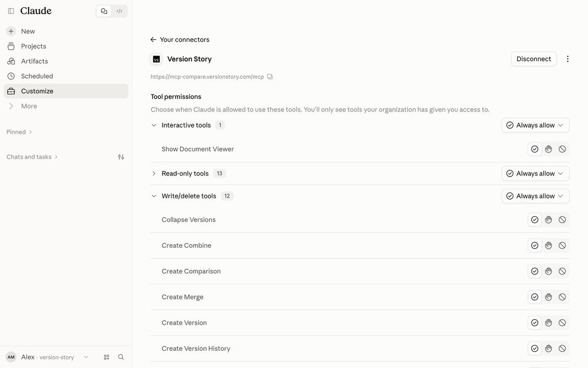Block the Create Merge tool
The image size is (588, 368).
tap(562, 297)
